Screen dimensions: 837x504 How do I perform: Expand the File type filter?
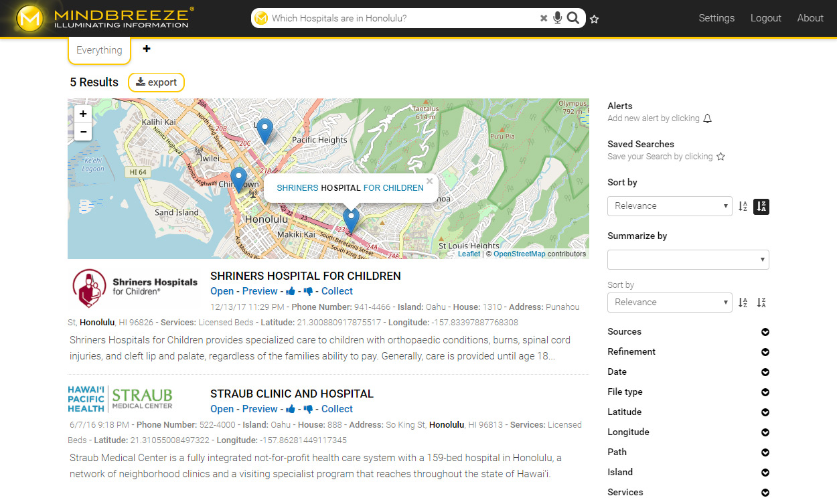pos(765,392)
